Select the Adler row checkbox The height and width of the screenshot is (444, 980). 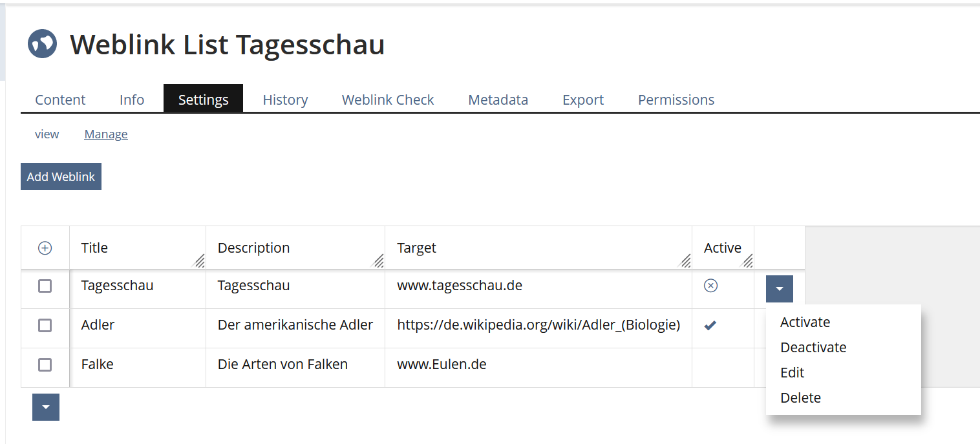(x=45, y=326)
